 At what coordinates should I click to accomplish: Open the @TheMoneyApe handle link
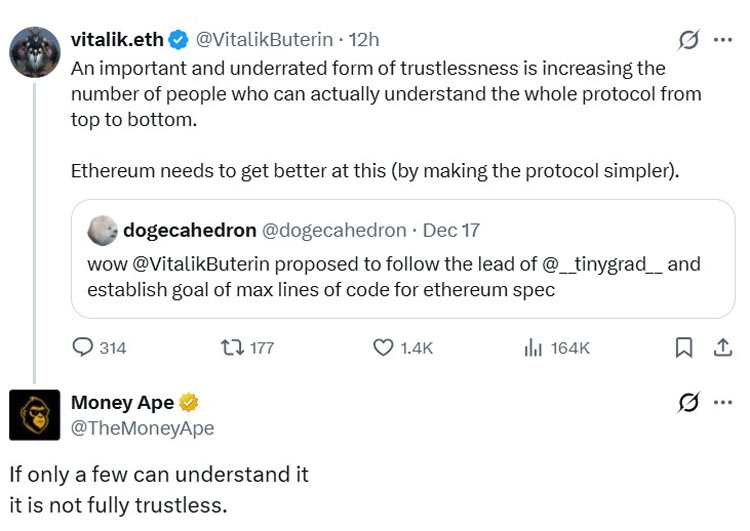(x=142, y=428)
